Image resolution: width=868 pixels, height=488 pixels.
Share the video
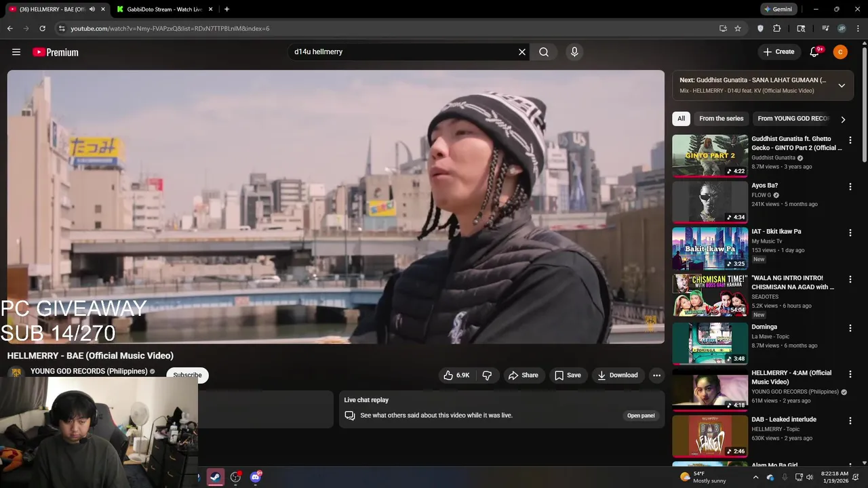coord(523,375)
